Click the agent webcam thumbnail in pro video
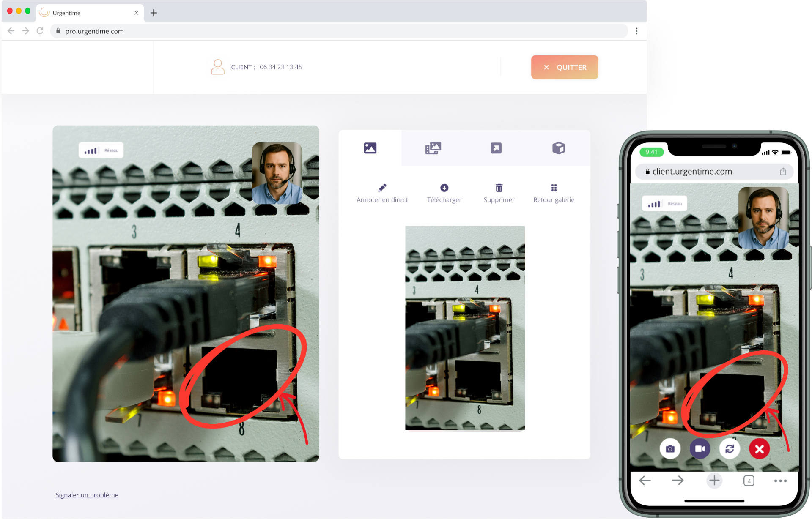Screen dimensions: 812x519 (277, 173)
